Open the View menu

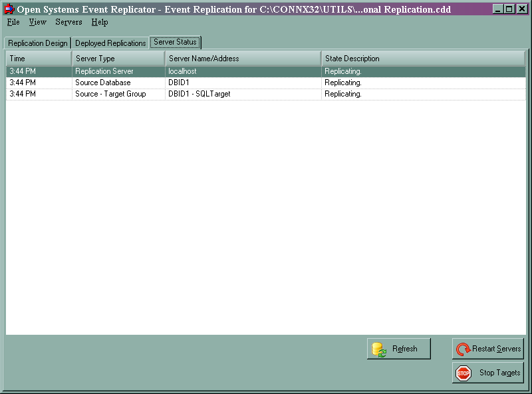tap(37, 22)
